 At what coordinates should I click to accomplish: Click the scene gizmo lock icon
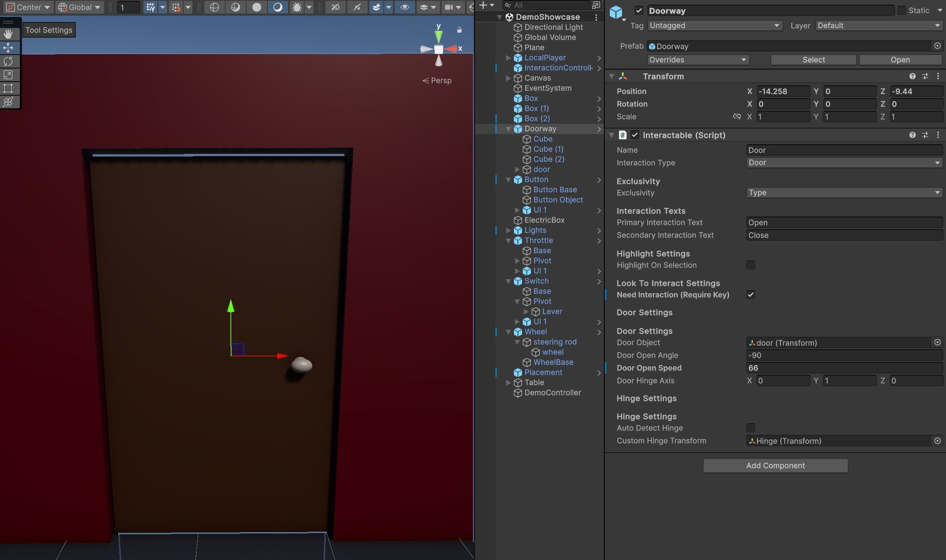click(459, 30)
